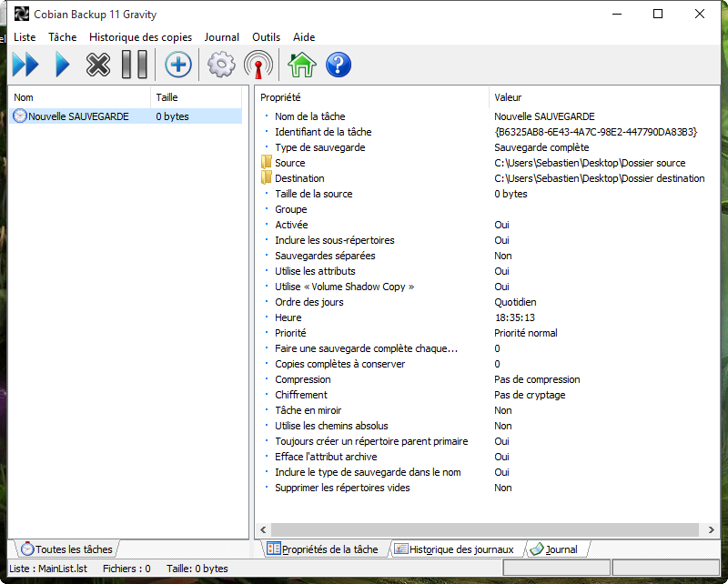Select the Type de sauvegarde property
Screen dimensions: 728x584
(320, 147)
